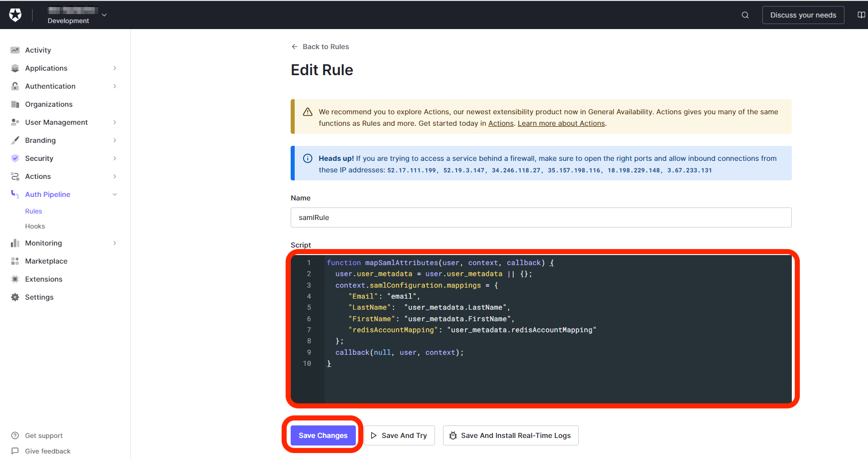
Task: Open the Hooks submenu item
Action: coord(35,226)
